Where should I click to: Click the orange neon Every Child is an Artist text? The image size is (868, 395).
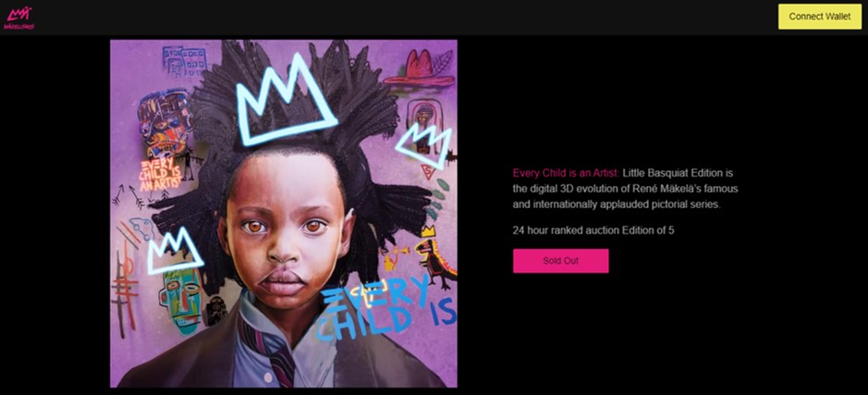(x=161, y=175)
